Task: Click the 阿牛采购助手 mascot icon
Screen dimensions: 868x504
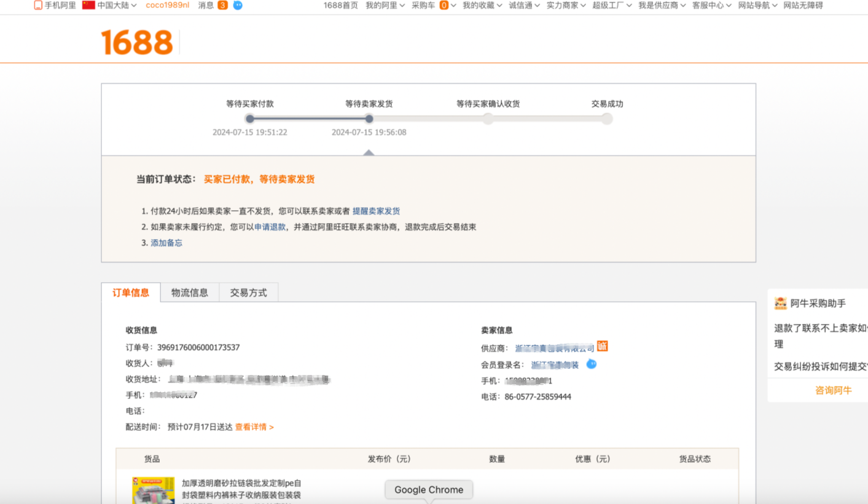Action: (780, 303)
